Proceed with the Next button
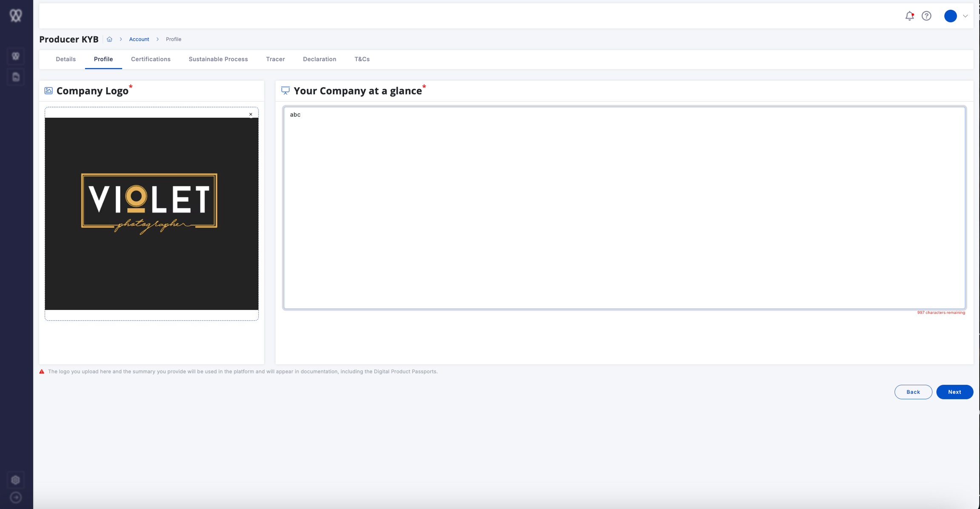The width and height of the screenshot is (980, 509). [x=954, y=392]
